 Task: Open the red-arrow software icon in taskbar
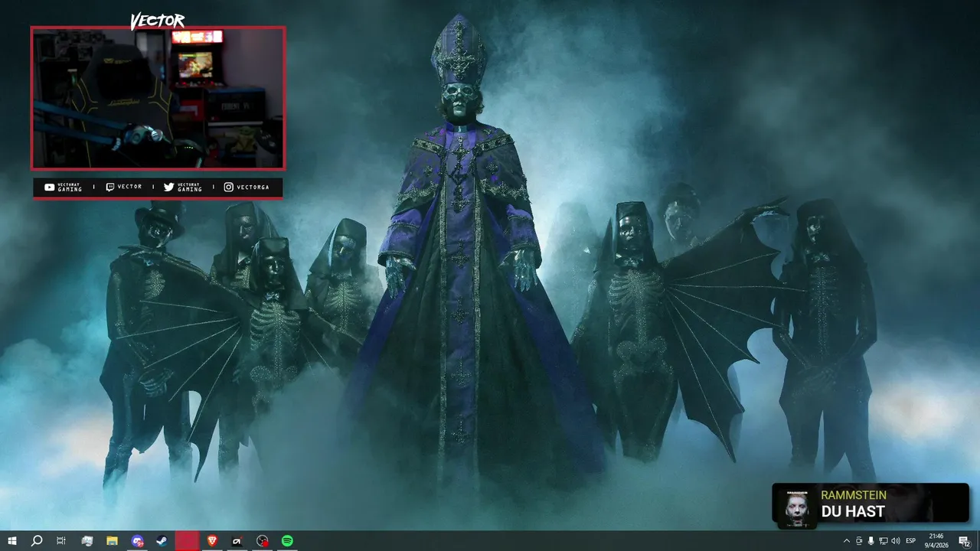[x=237, y=541]
